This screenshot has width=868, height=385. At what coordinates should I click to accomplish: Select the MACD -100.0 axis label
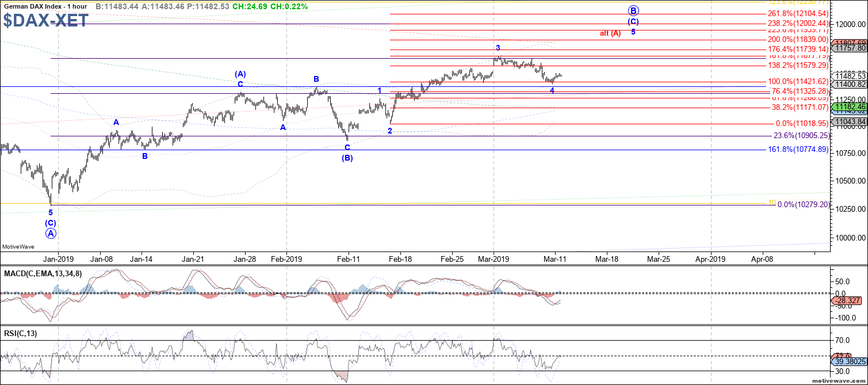point(846,318)
